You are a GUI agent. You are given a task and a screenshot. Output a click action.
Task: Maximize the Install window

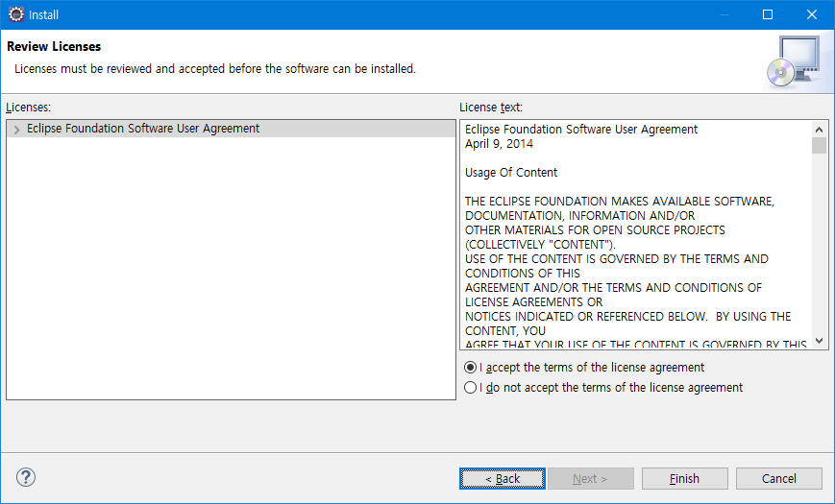click(768, 14)
